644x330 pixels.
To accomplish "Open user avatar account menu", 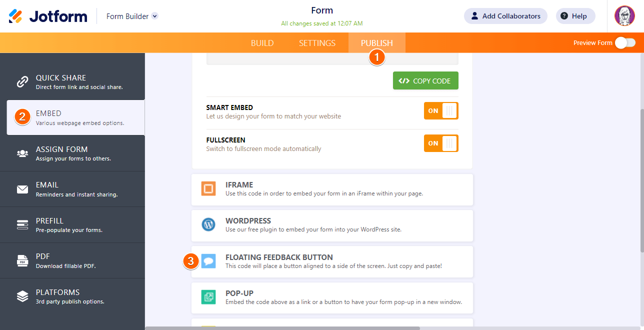I will pyautogui.click(x=624, y=16).
